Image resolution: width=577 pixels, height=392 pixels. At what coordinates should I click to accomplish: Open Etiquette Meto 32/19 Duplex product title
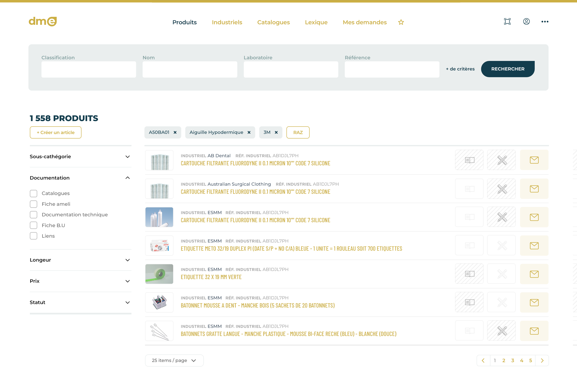[x=292, y=249]
